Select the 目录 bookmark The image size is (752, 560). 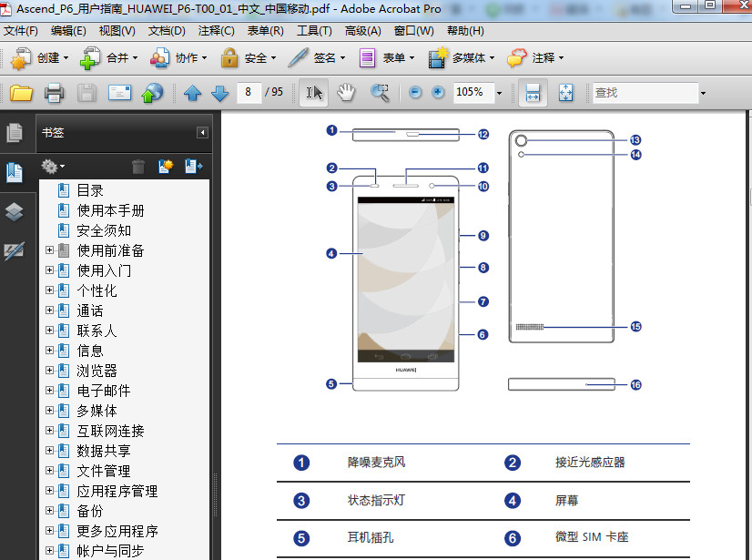click(90, 190)
